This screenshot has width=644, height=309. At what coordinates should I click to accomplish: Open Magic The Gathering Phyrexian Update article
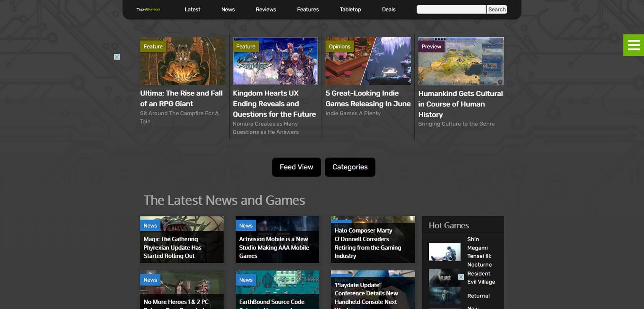[x=172, y=248]
